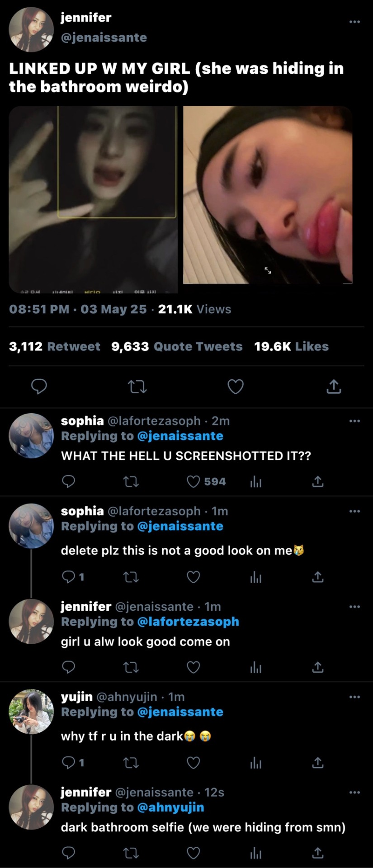
Task: Like the main tweet with heart icon
Action: pos(235,387)
